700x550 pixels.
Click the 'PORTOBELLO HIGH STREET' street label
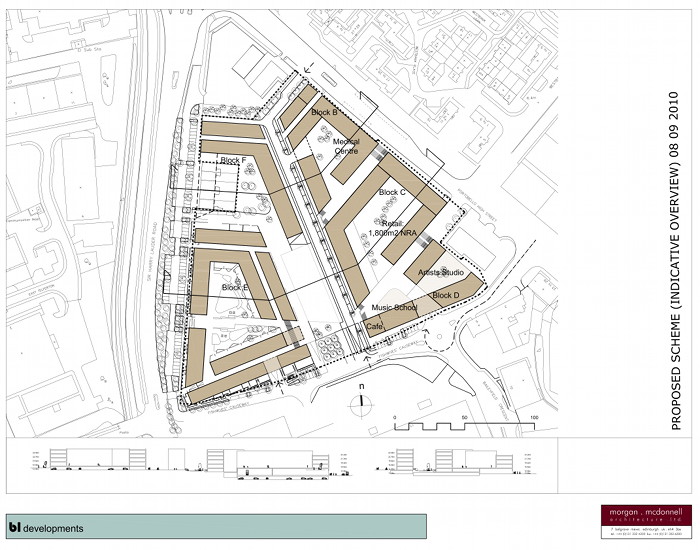coord(478,206)
